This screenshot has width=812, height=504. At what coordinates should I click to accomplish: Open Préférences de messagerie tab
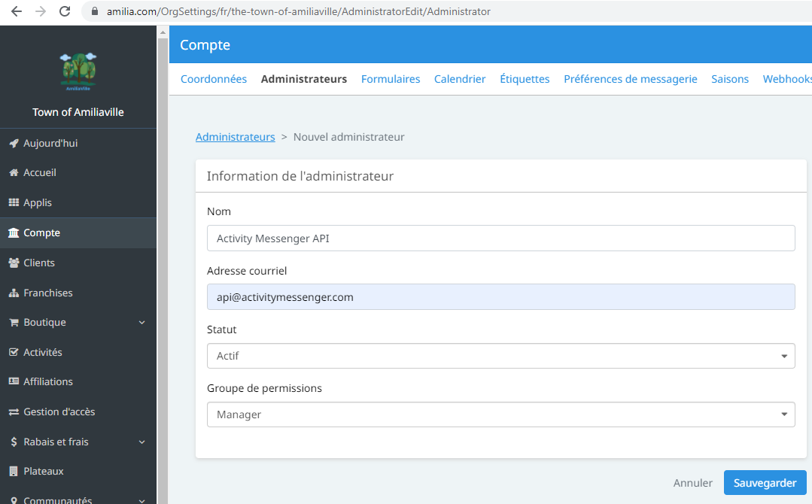click(630, 79)
